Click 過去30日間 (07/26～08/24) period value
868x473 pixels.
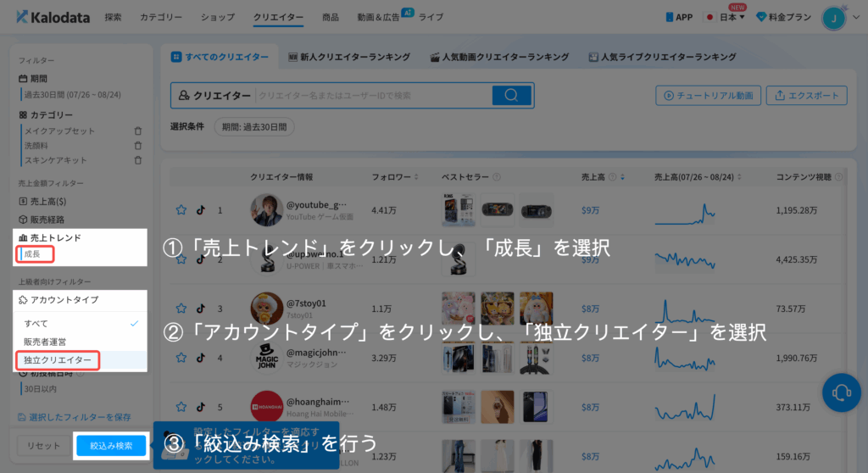click(72, 95)
